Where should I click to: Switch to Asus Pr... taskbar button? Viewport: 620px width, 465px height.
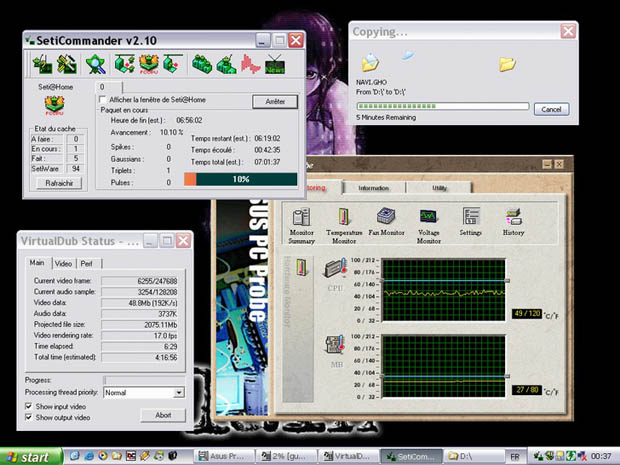(224, 456)
